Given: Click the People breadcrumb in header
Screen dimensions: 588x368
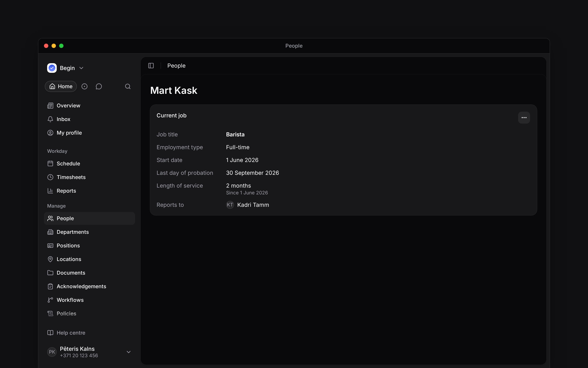Looking at the screenshot, I should tap(176, 66).
